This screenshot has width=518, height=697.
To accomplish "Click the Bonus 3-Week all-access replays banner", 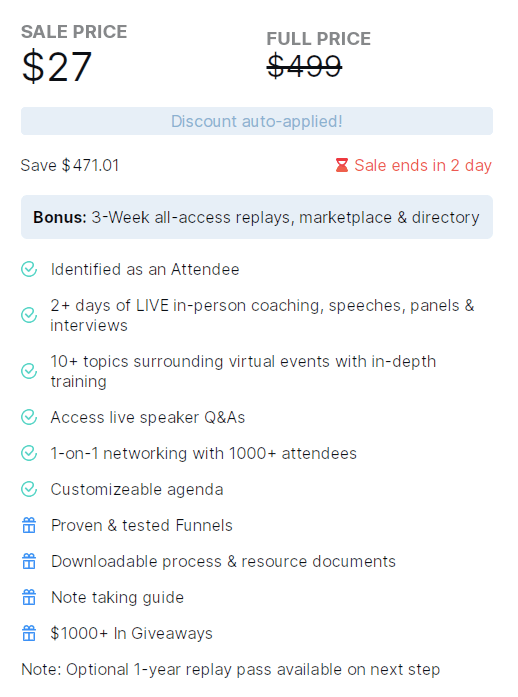I will click(x=257, y=217).
